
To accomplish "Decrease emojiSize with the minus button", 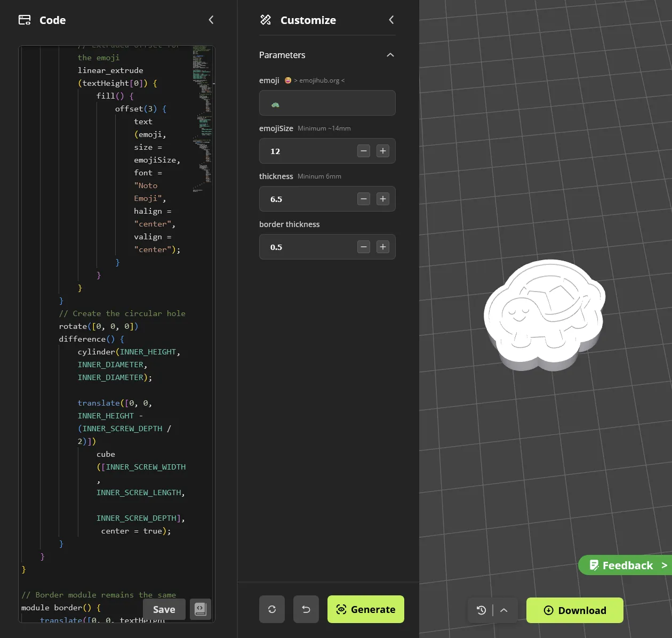I will tap(364, 151).
